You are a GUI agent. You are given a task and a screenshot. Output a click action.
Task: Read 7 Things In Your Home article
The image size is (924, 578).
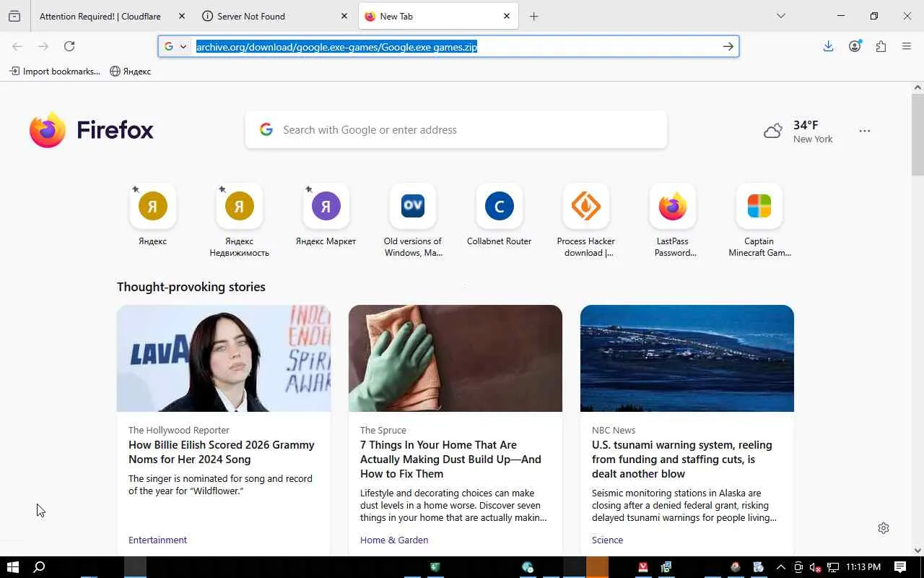[x=451, y=460]
